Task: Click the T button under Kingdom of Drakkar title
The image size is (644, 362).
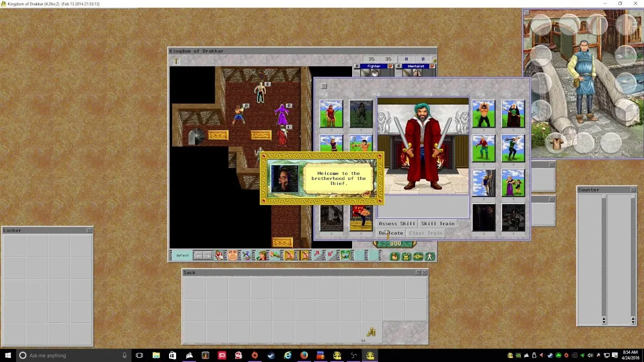Action: click(x=176, y=61)
